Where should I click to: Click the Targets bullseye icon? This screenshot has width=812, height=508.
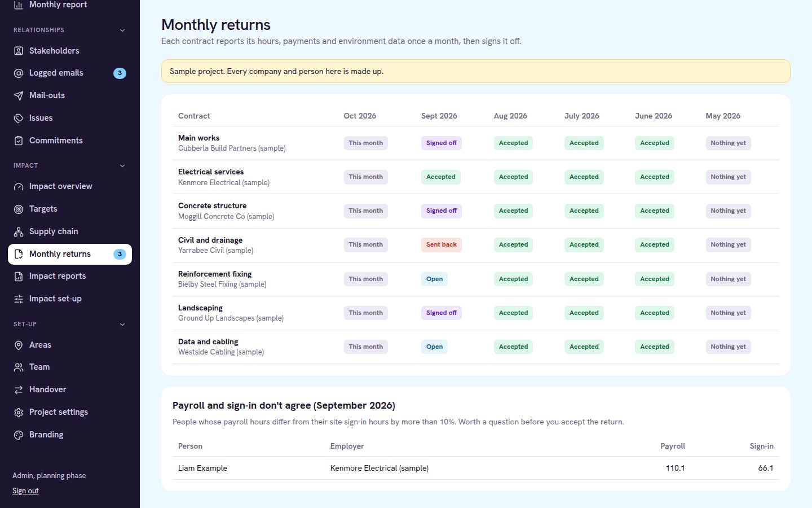tap(19, 209)
